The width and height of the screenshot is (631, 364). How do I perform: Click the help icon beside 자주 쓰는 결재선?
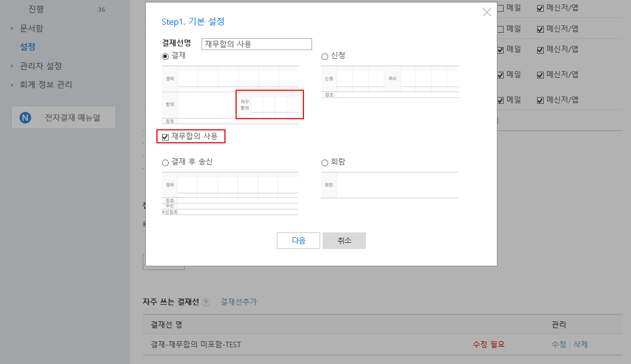point(206,302)
